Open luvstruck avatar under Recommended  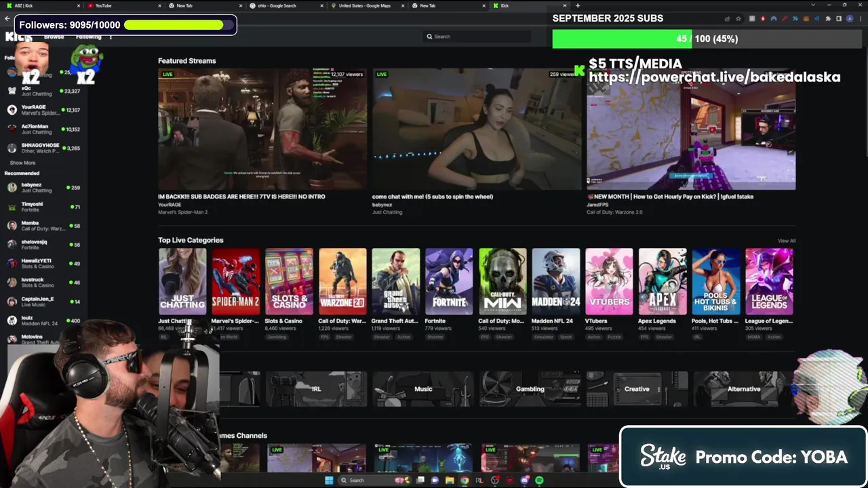pos(12,283)
